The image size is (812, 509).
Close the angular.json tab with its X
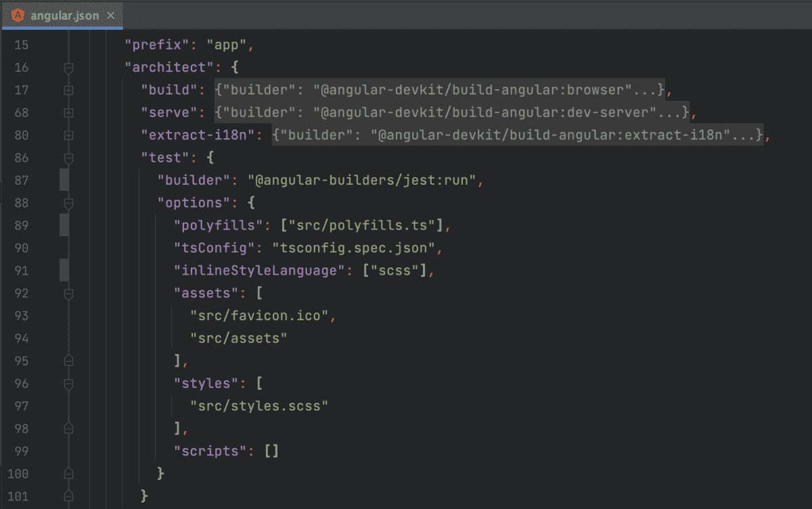(110, 15)
